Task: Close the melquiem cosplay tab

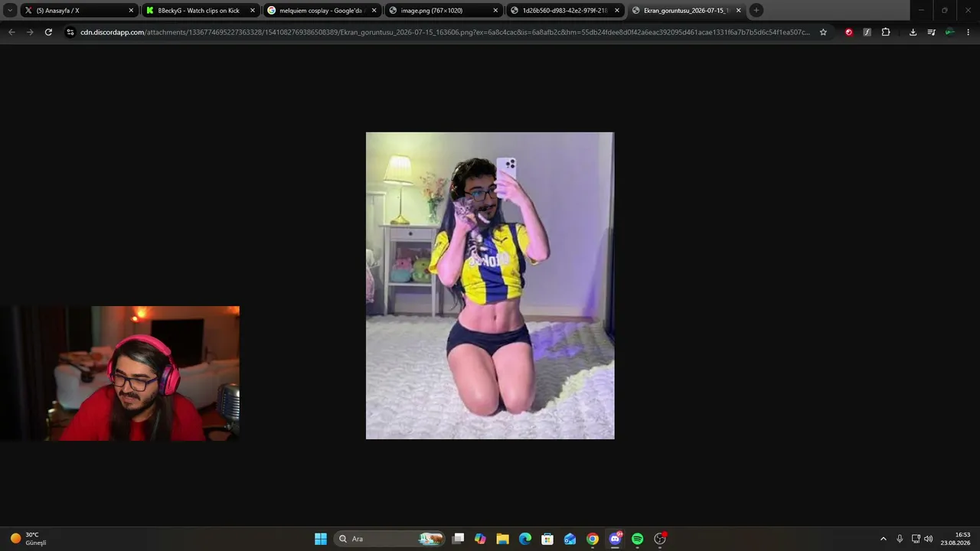Action: [374, 11]
